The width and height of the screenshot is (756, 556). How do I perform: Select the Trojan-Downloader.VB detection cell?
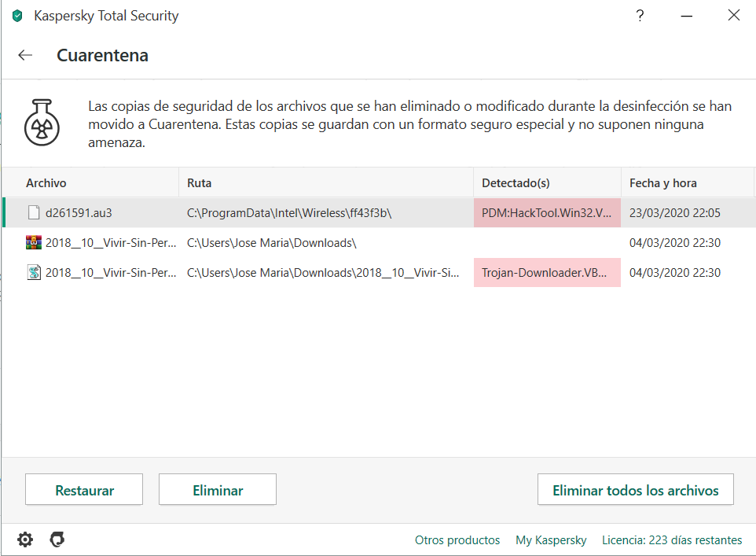(546, 273)
